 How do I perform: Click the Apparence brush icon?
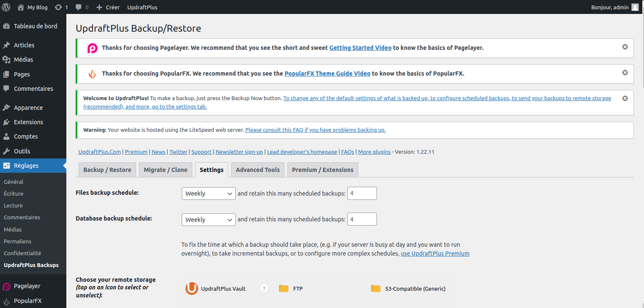6,107
